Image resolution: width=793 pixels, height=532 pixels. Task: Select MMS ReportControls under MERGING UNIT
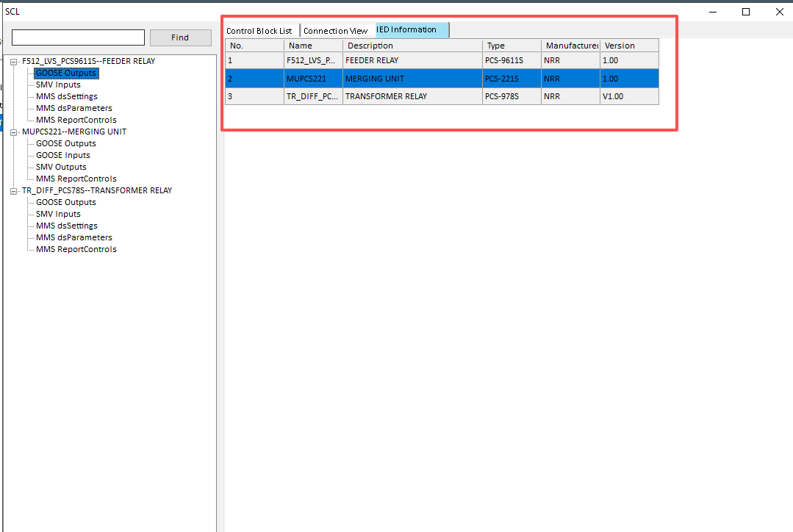click(x=76, y=179)
